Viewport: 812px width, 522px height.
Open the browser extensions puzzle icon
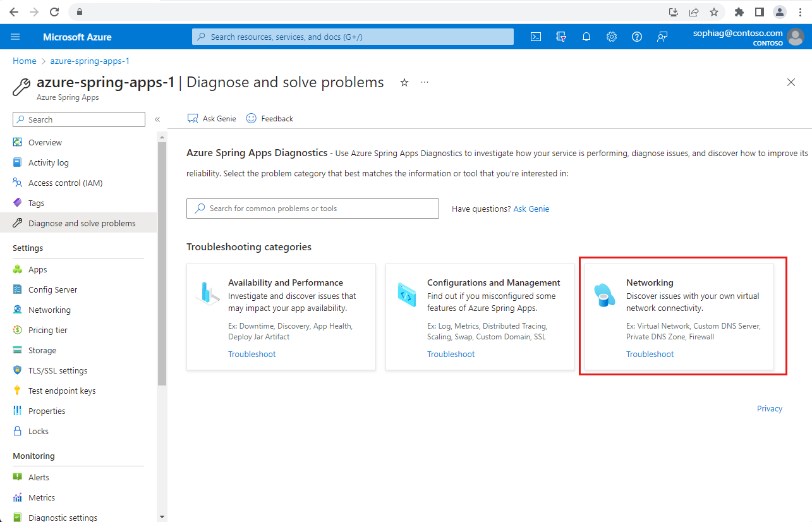point(739,12)
